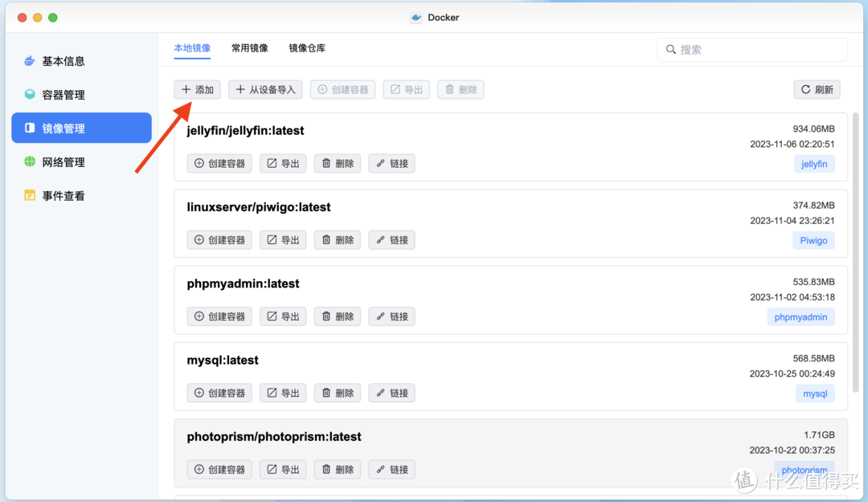Click the Docker whale icon in title bar

pos(416,18)
